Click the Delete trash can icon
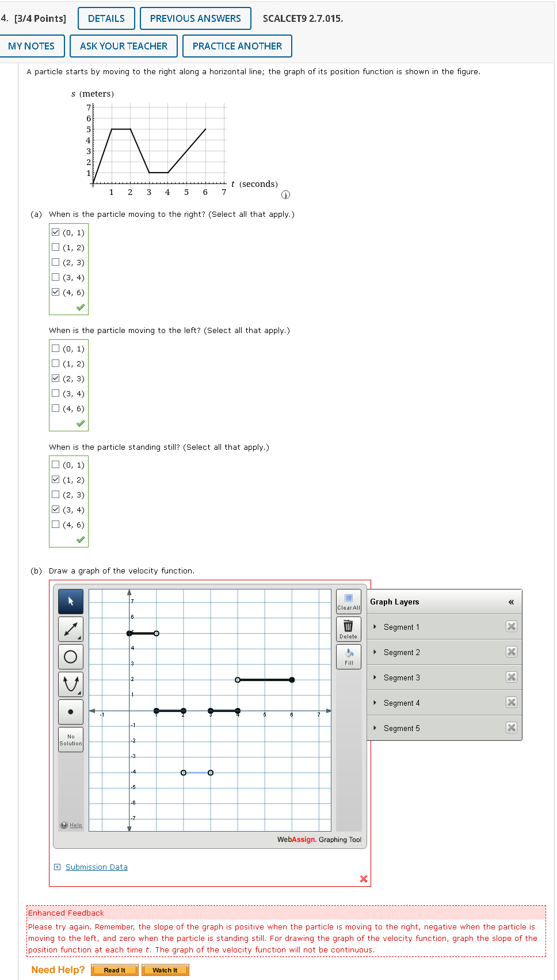The image size is (557, 980). click(349, 629)
